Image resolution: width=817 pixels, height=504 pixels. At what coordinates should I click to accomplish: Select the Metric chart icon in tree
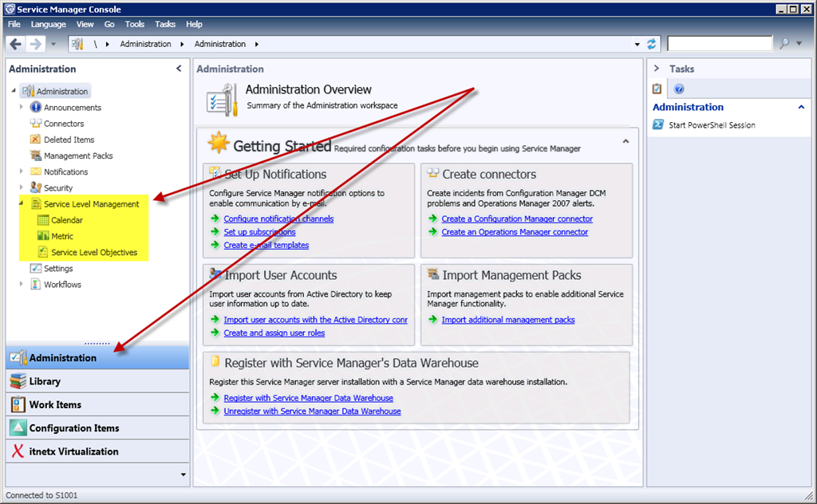[x=44, y=236]
